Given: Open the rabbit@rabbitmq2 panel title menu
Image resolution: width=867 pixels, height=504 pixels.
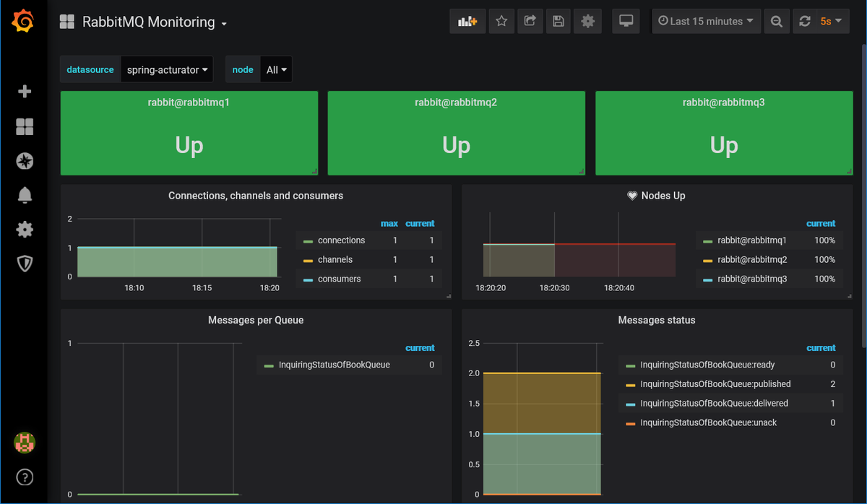Looking at the screenshot, I should 456,103.
